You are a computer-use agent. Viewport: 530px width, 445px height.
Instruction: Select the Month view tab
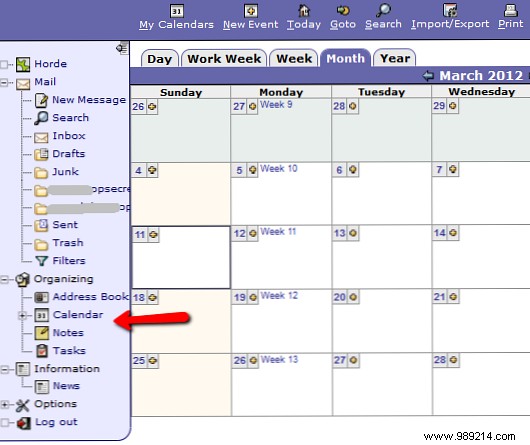click(345, 58)
